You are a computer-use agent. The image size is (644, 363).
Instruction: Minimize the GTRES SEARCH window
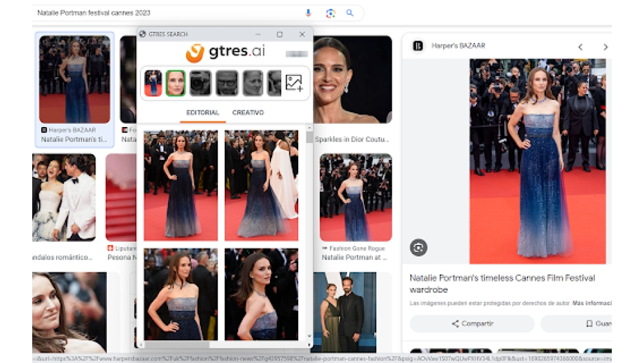tap(258, 35)
